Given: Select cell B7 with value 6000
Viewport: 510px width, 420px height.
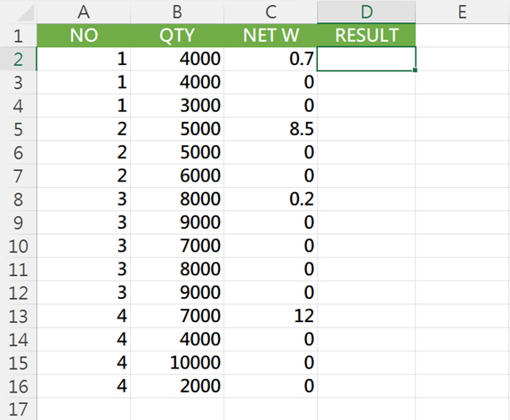Looking at the screenshot, I should point(177,176).
